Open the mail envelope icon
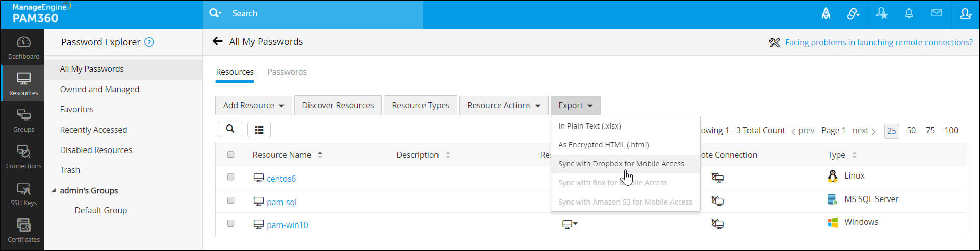This screenshot has width=980, height=251. (936, 14)
